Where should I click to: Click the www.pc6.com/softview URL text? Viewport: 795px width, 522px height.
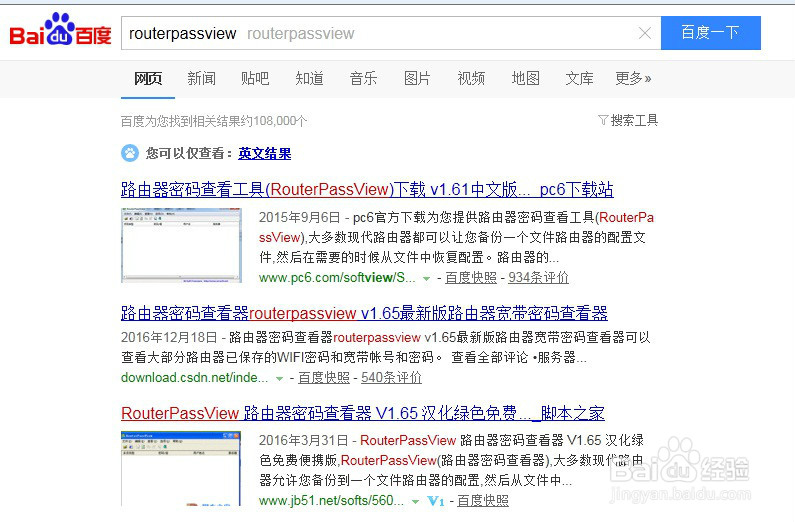337,278
